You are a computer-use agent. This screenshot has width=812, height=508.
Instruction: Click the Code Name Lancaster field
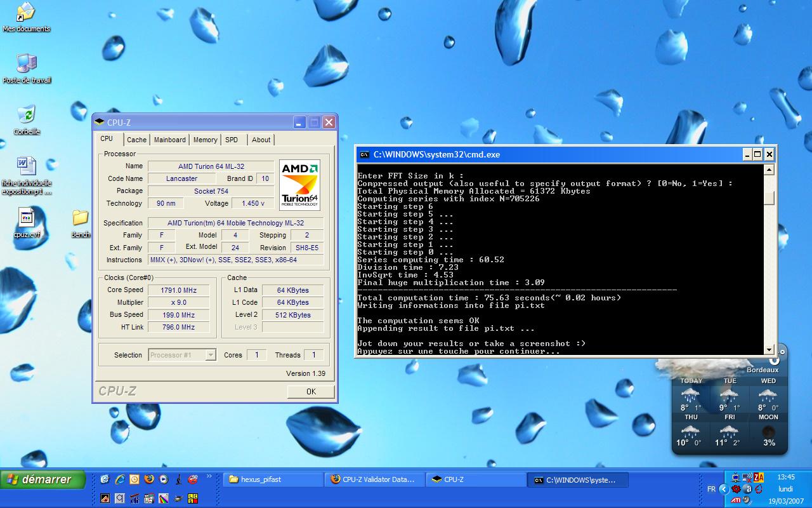pos(182,178)
